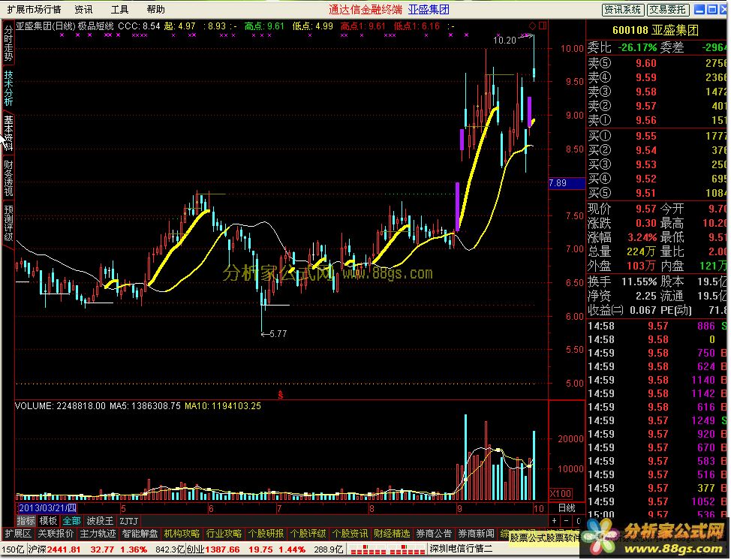The width and height of the screenshot is (731, 560).
Task: Click the 总量 224万 value
Action: (641, 251)
